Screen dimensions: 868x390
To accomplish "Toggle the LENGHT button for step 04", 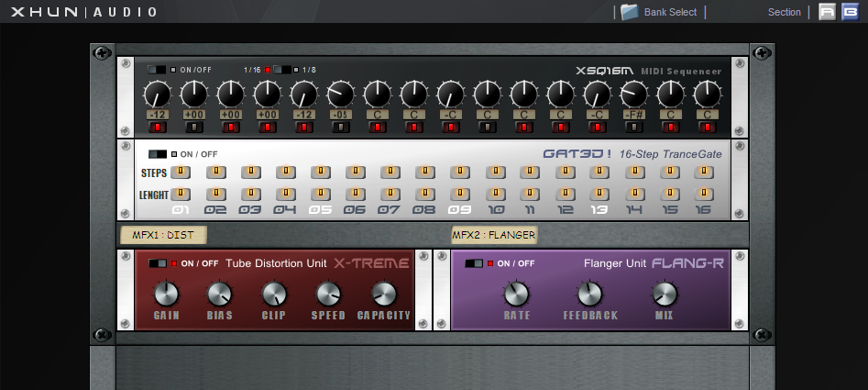I will point(286,195).
